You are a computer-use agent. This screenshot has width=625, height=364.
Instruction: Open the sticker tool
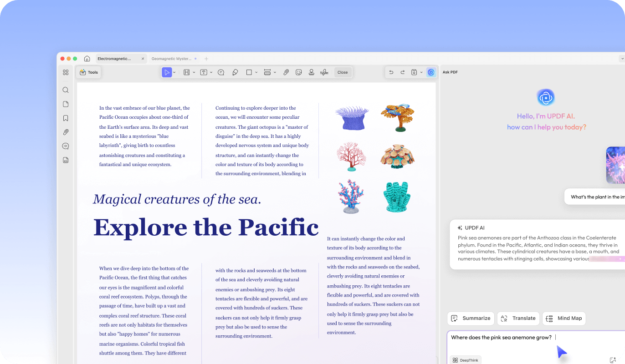coord(299,72)
